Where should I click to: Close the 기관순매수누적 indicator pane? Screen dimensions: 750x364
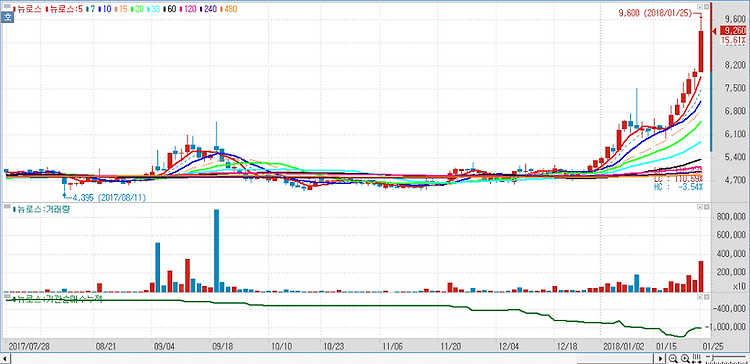pos(706,297)
